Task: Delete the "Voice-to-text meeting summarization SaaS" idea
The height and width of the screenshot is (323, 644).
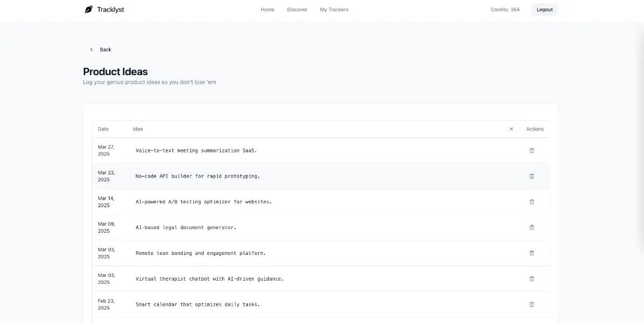Action: click(532, 151)
